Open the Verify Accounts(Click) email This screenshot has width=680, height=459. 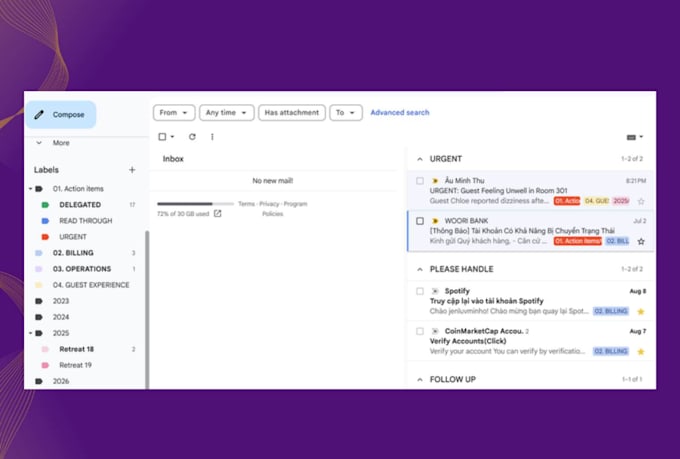click(531, 341)
